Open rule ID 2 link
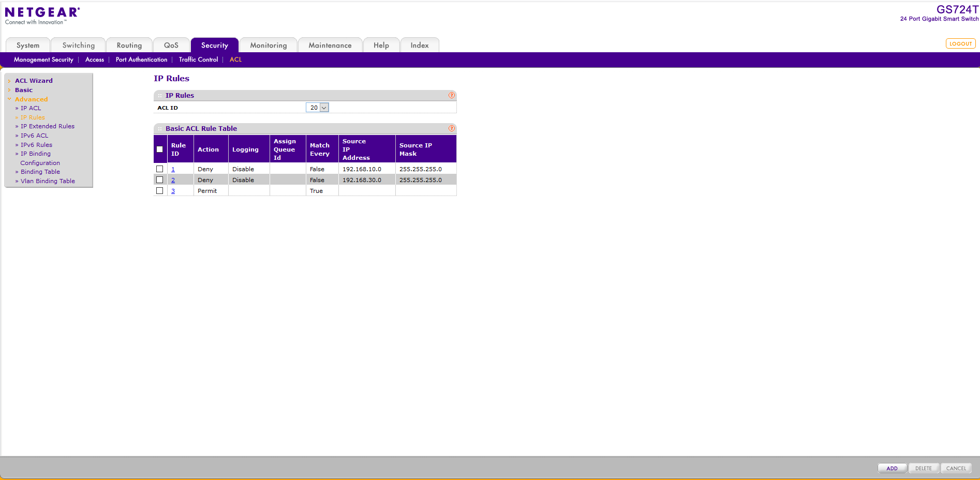This screenshot has width=980, height=480. click(x=173, y=180)
